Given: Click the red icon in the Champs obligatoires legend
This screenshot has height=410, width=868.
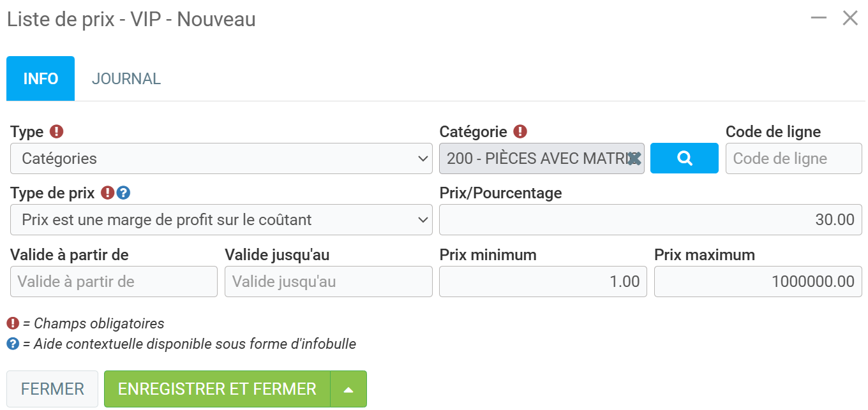Looking at the screenshot, I should 13,323.
